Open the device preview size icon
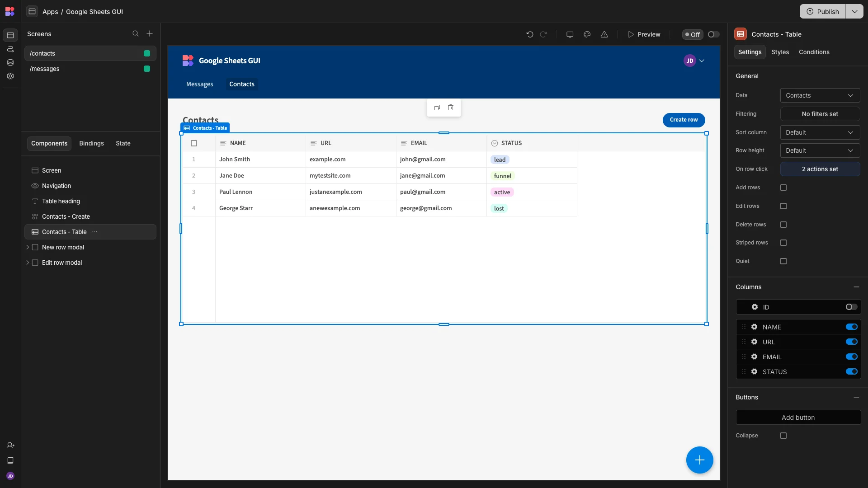Image resolution: width=868 pixels, height=488 pixels. pos(570,34)
